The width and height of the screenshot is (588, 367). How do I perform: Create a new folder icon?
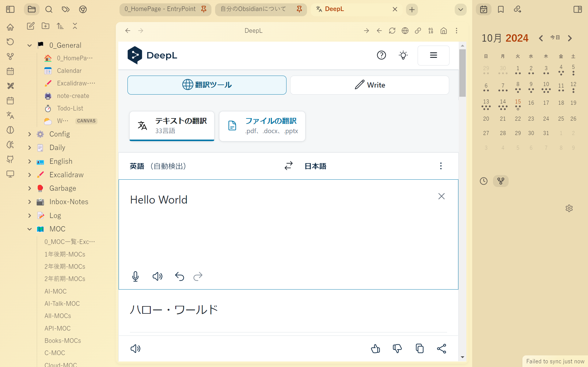click(45, 26)
